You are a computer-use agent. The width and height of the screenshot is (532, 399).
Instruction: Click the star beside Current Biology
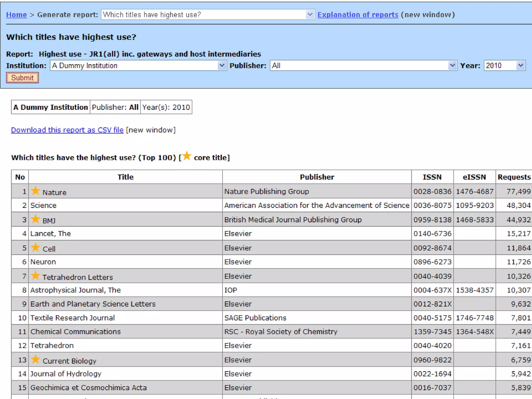pos(35,360)
